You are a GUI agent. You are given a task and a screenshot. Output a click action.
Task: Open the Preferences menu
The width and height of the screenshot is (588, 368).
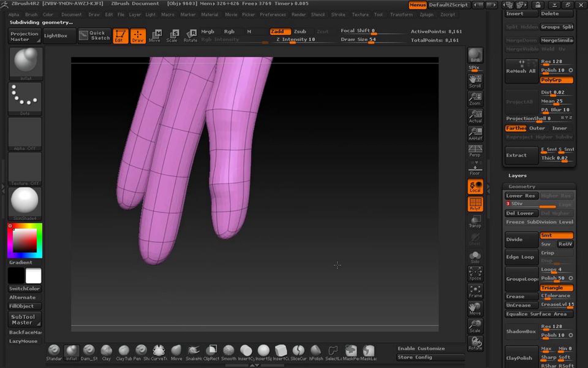point(273,15)
